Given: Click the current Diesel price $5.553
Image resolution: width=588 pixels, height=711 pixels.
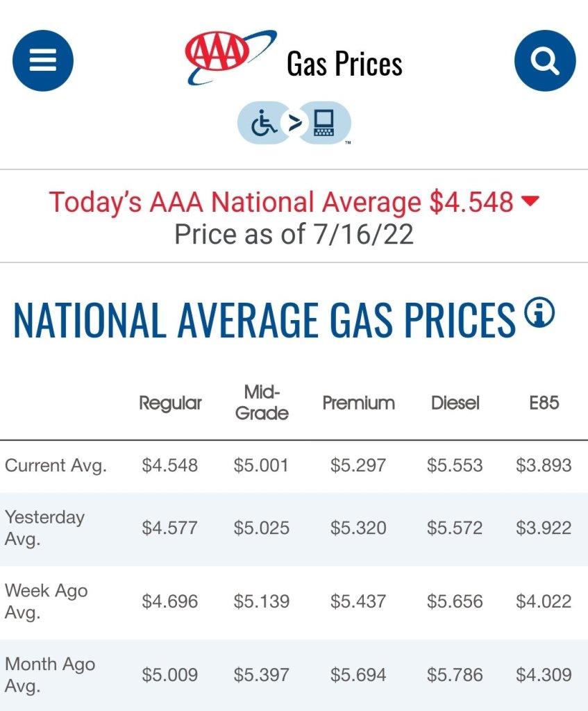Looking at the screenshot, I should (455, 465).
